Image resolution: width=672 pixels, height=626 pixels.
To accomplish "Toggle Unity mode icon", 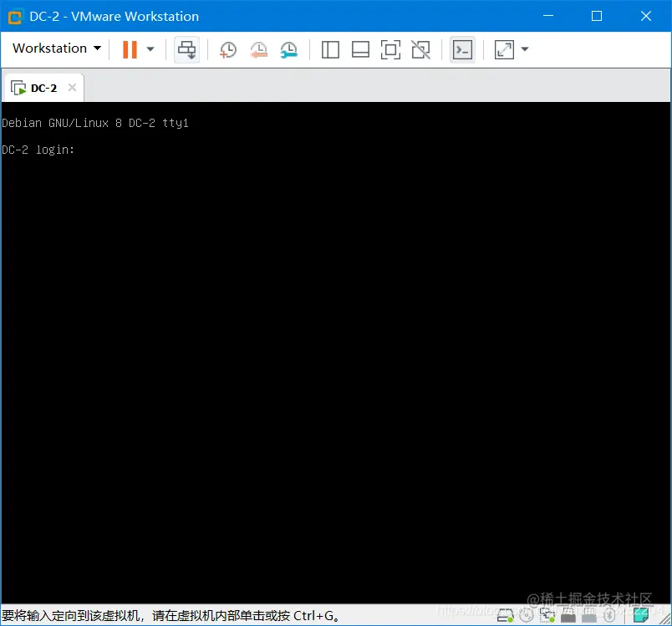I will coord(421,49).
